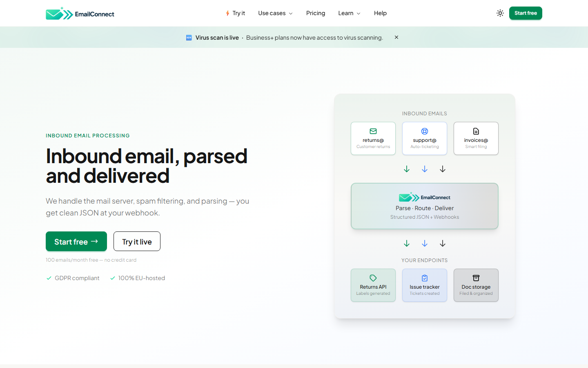Open the Pricing page
This screenshot has height=368, width=588.
315,13
